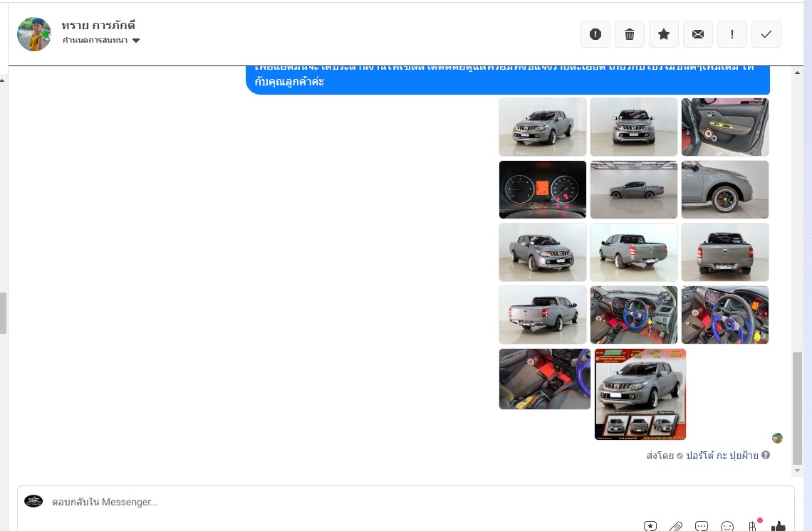Open the red promotional poster truck thumbnail

(640, 394)
